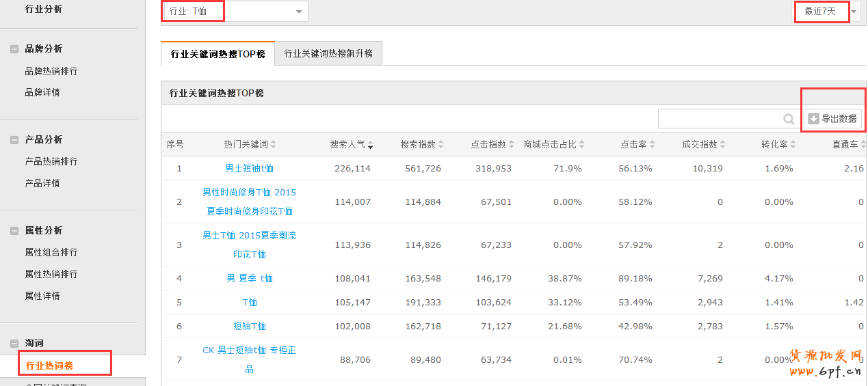Open 品牌热销排行 in the sidebar
This screenshot has width=868, height=386.
[x=51, y=71]
